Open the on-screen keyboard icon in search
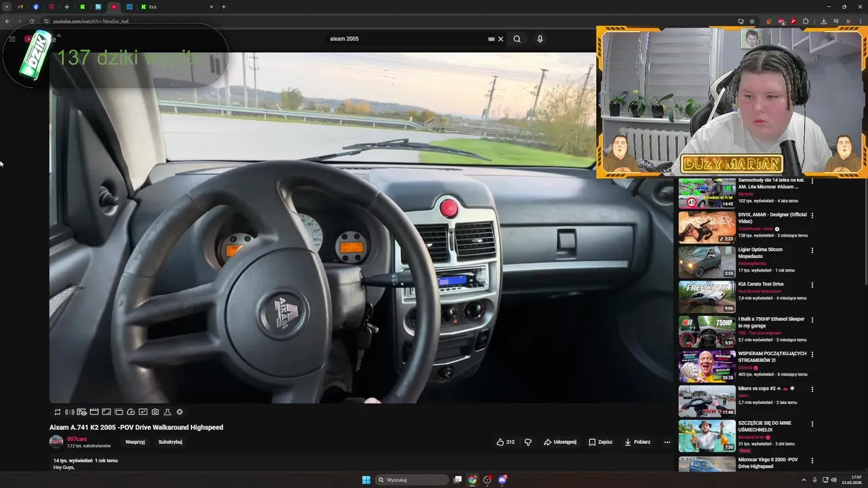 (x=491, y=39)
